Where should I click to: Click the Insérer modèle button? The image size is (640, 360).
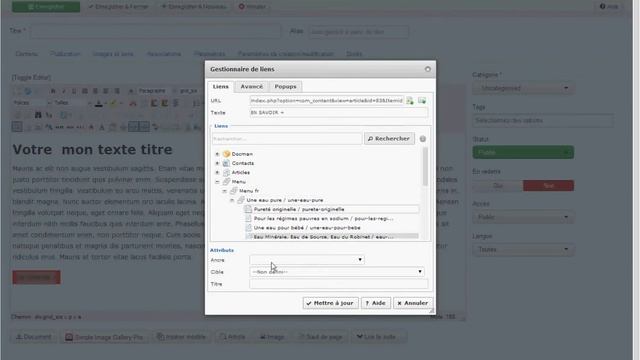tap(181, 337)
